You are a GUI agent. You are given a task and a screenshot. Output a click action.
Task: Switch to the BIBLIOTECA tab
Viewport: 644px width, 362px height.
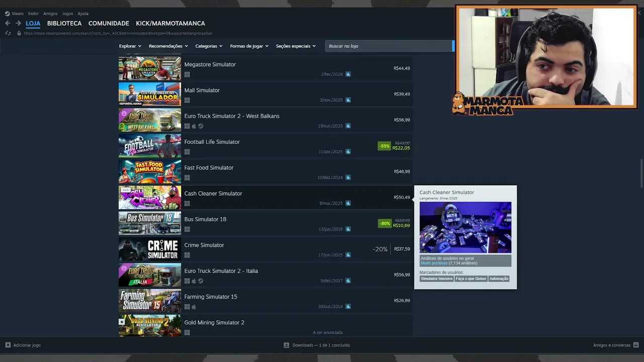tap(64, 24)
